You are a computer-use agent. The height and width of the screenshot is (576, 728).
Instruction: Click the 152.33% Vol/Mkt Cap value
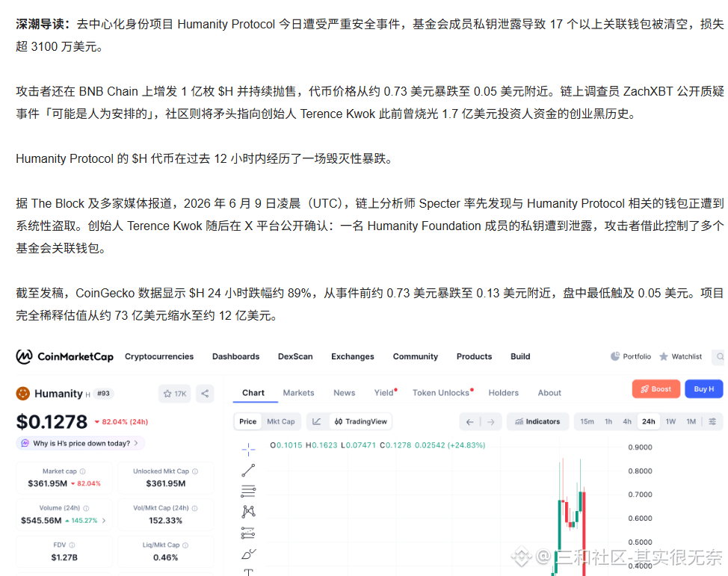point(165,521)
